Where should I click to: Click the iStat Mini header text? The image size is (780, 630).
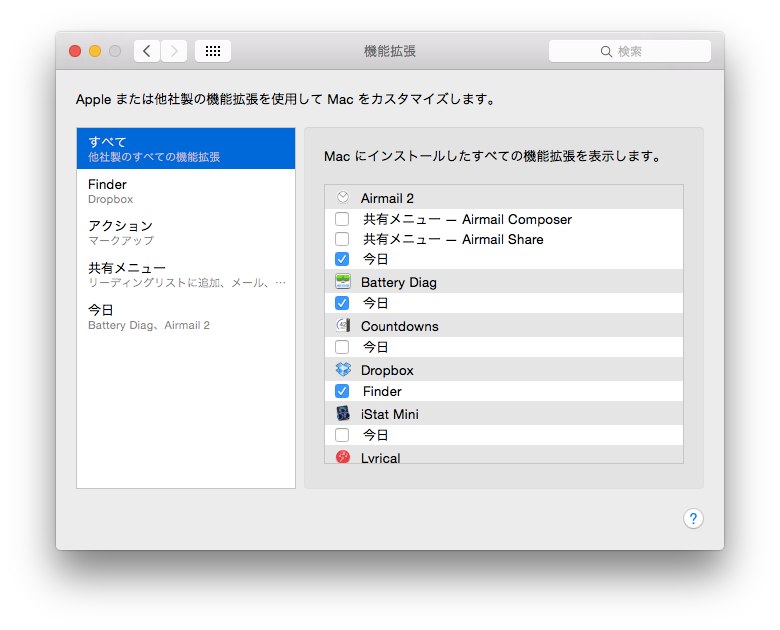point(390,414)
